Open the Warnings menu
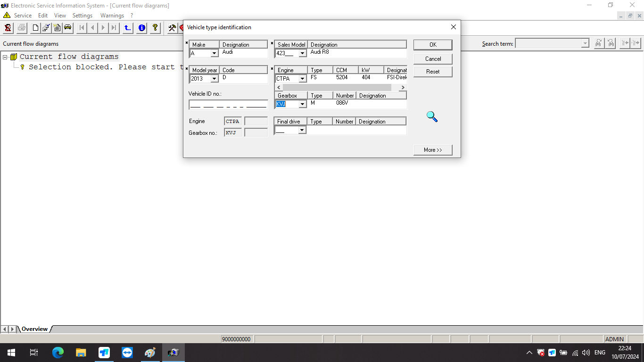This screenshot has width=644, height=362. click(x=112, y=16)
